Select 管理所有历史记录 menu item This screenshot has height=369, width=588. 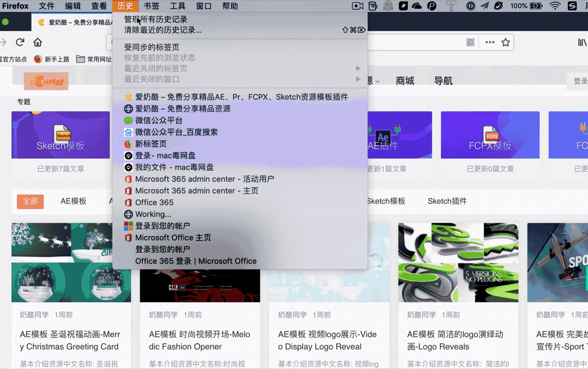tap(240, 19)
